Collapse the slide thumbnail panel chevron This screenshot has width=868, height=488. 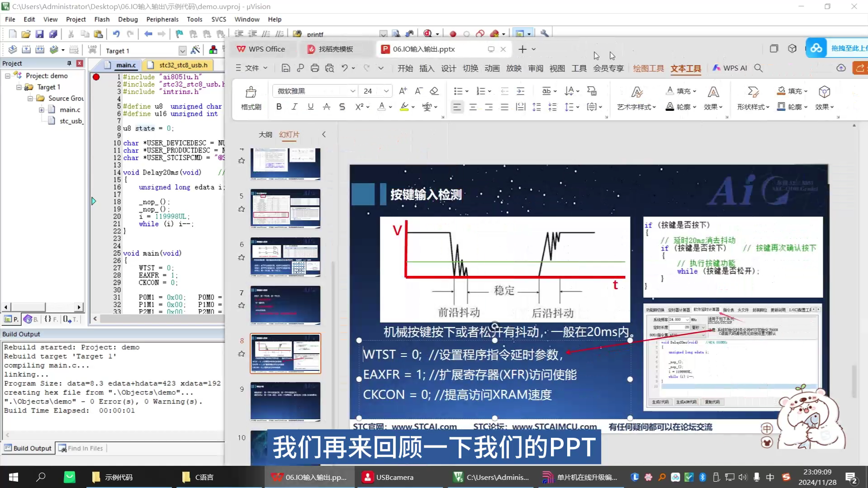pyautogui.click(x=324, y=134)
